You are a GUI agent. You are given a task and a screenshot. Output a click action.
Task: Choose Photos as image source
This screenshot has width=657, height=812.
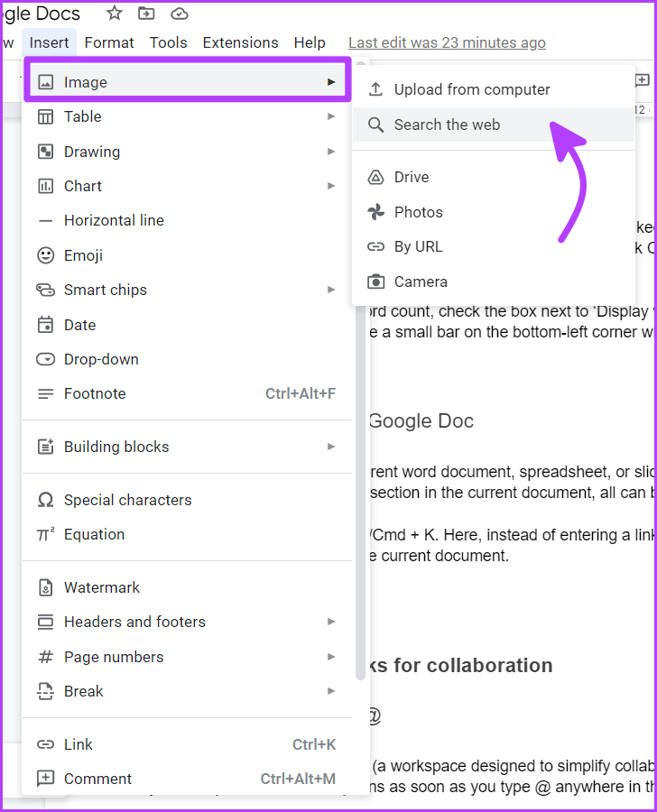coord(494,212)
